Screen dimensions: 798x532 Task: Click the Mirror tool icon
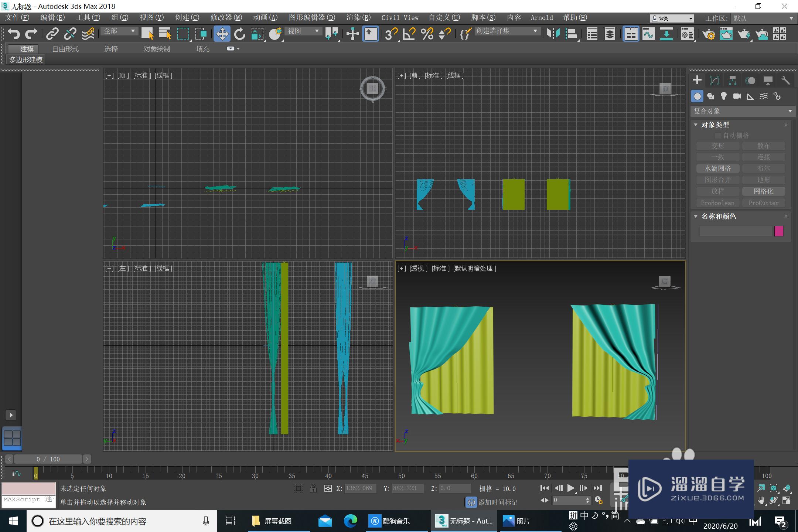point(553,34)
